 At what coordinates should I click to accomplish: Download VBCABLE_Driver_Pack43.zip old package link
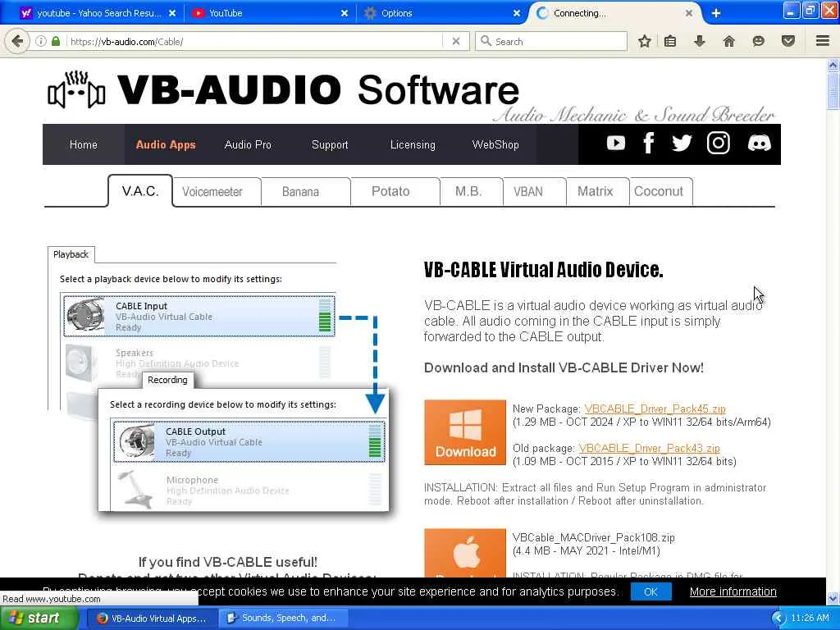click(x=650, y=448)
